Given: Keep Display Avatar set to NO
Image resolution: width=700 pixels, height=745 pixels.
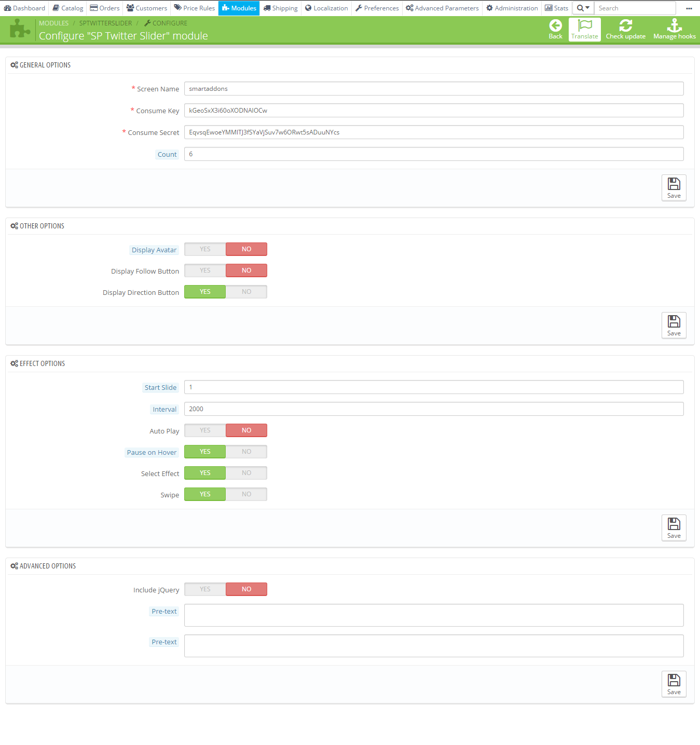Looking at the screenshot, I should 246,249.
